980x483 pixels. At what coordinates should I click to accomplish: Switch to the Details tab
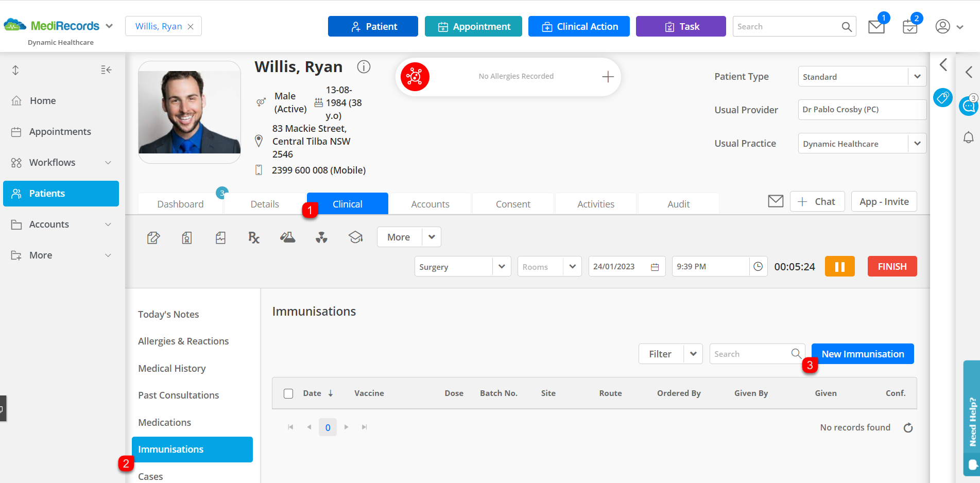pyautogui.click(x=265, y=204)
